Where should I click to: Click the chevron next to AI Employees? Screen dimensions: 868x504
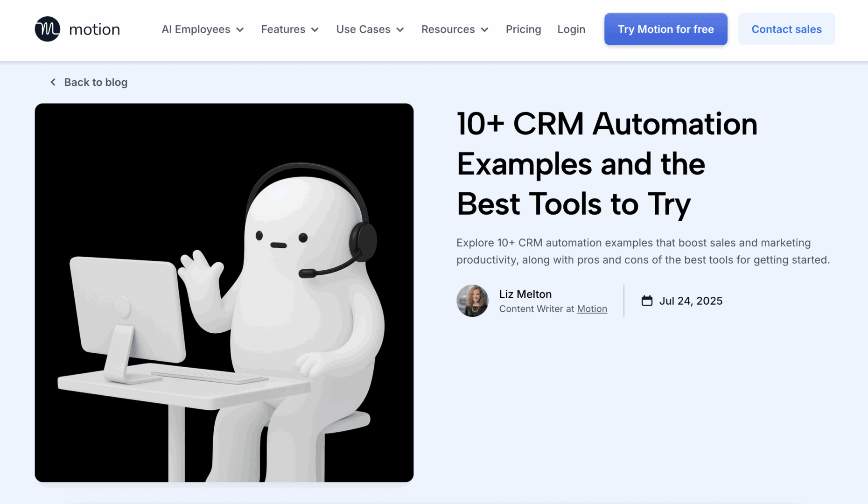click(x=240, y=30)
